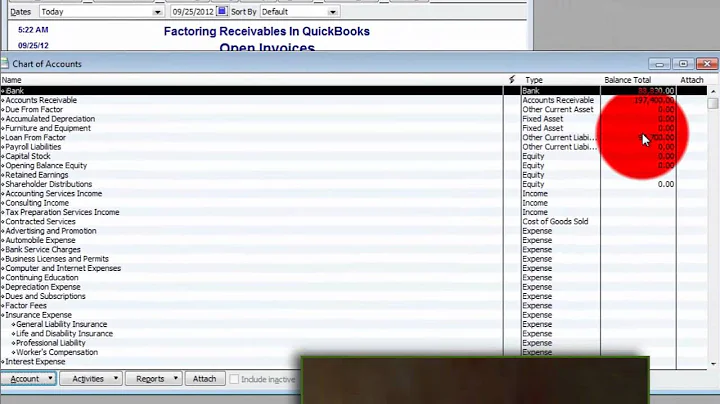Viewport: 720px width, 404px height.
Task: Open the Activities menu button
Action: click(x=91, y=379)
